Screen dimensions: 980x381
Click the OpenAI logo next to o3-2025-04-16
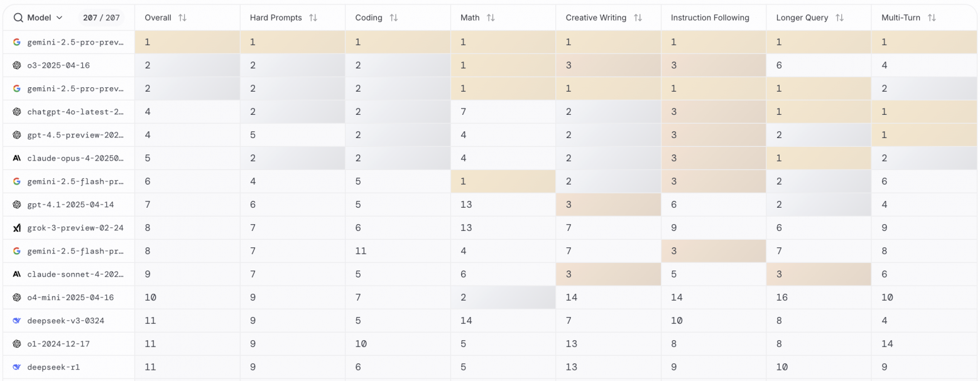pyautogui.click(x=17, y=65)
